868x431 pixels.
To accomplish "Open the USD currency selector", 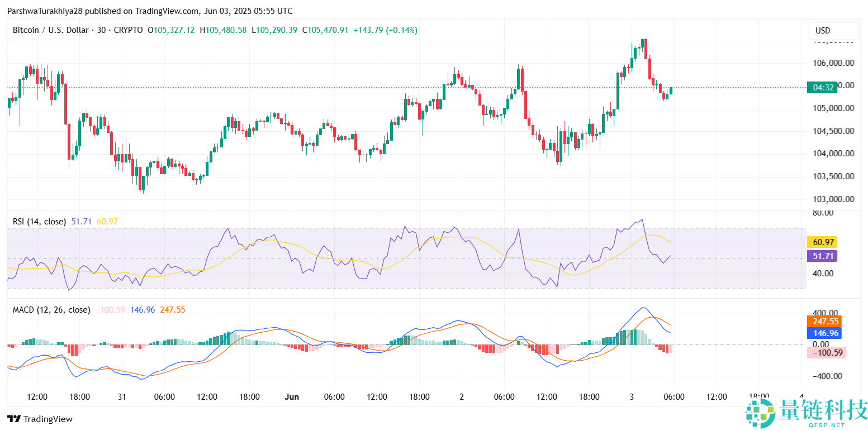I will point(834,31).
